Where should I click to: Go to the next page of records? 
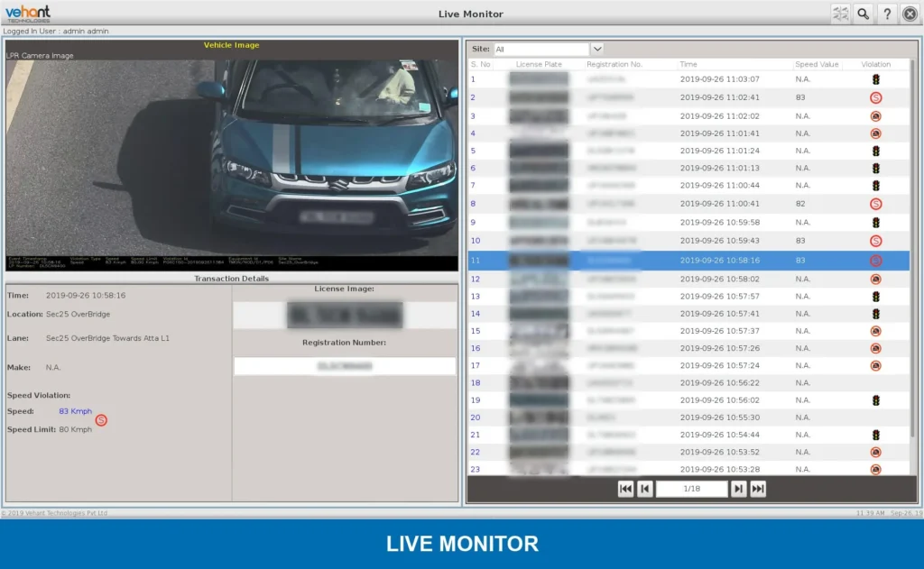(x=738, y=489)
